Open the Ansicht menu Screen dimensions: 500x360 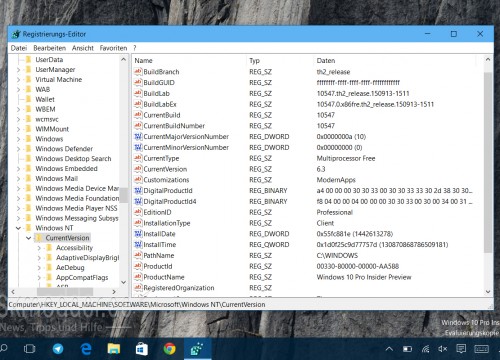83,48
